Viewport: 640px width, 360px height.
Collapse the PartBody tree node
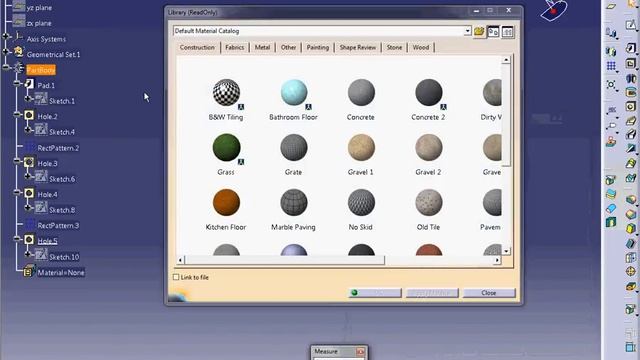tap(6, 67)
